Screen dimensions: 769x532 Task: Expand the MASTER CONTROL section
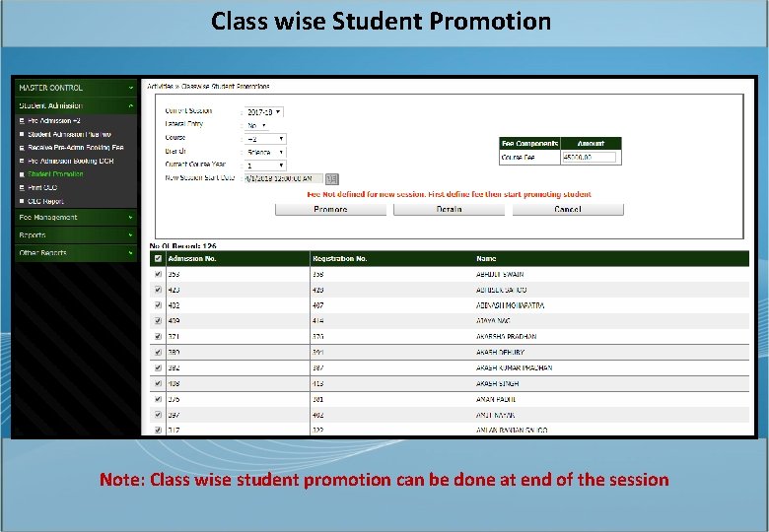point(76,89)
